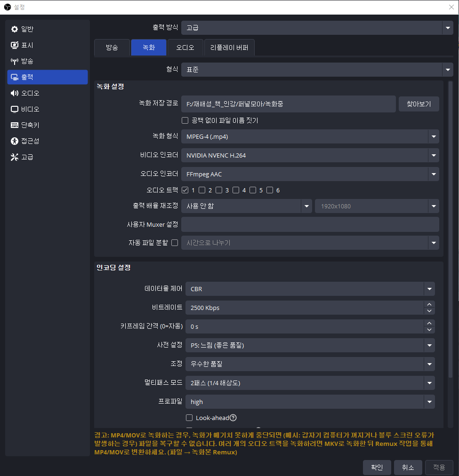The width and height of the screenshot is (459, 476).
Task: Enable the Look-ahead checkbox
Action: tap(189, 418)
